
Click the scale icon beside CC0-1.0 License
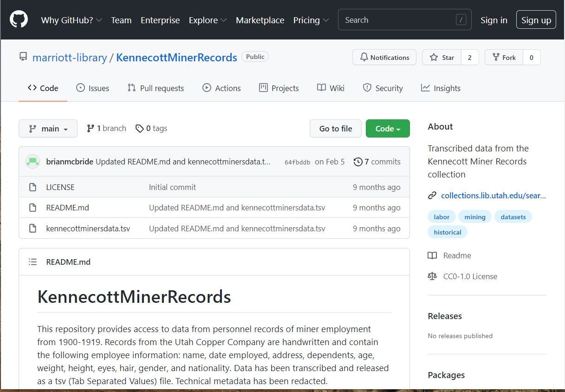pos(432,276)
